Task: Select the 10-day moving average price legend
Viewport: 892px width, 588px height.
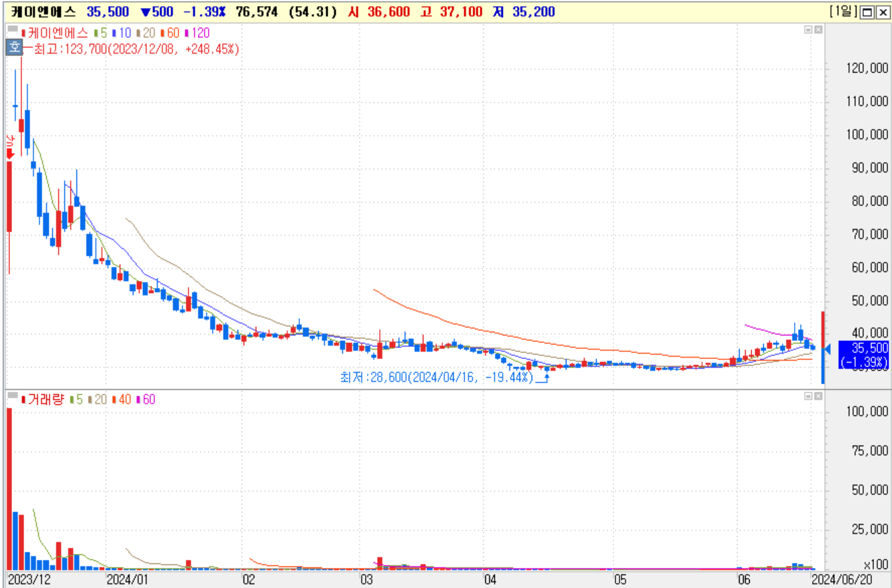Action: (x=122, y=32)
